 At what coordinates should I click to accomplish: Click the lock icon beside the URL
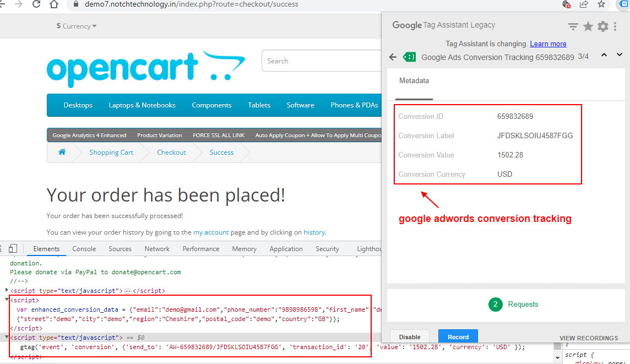[75, 4]
